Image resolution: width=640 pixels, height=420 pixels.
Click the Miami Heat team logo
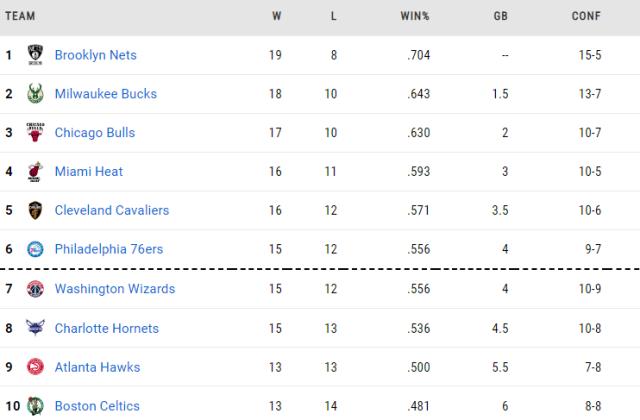(x=36, y=172)
